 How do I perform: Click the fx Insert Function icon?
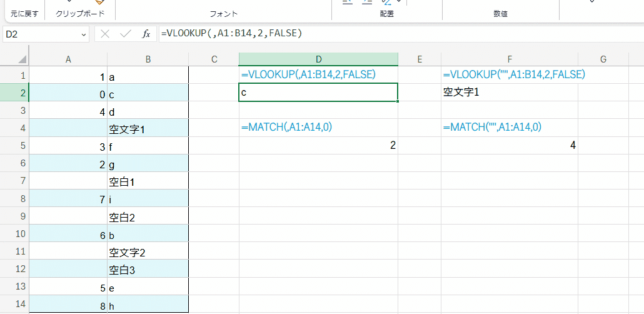coord(146,34)
